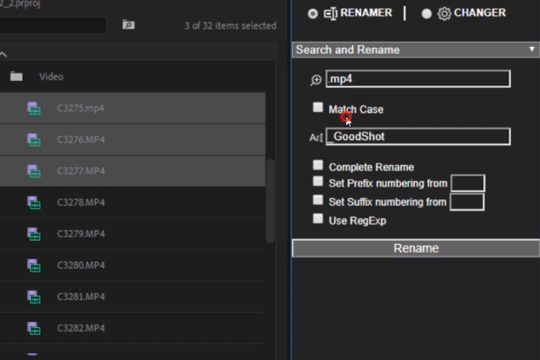Select clip name C3279.MP4
Screen dimensions: 540x360
(81, 234)
